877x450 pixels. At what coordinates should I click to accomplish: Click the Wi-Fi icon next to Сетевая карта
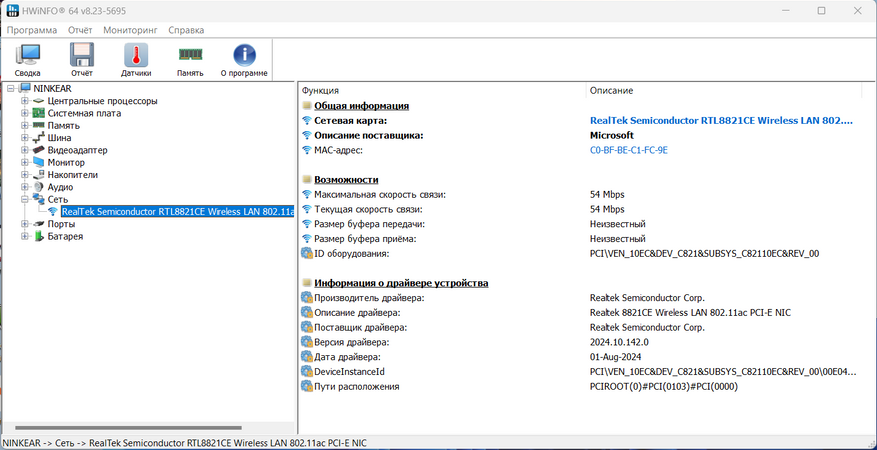pyautogui.click(x=307, y=121)
